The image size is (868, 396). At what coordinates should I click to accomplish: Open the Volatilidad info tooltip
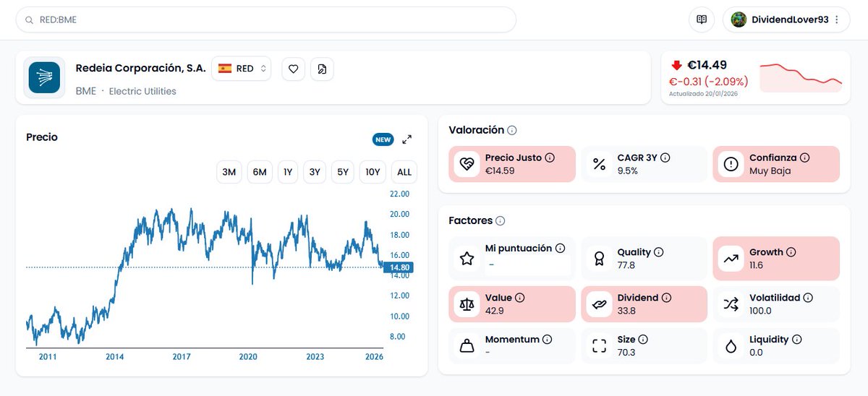click(808, 298)
